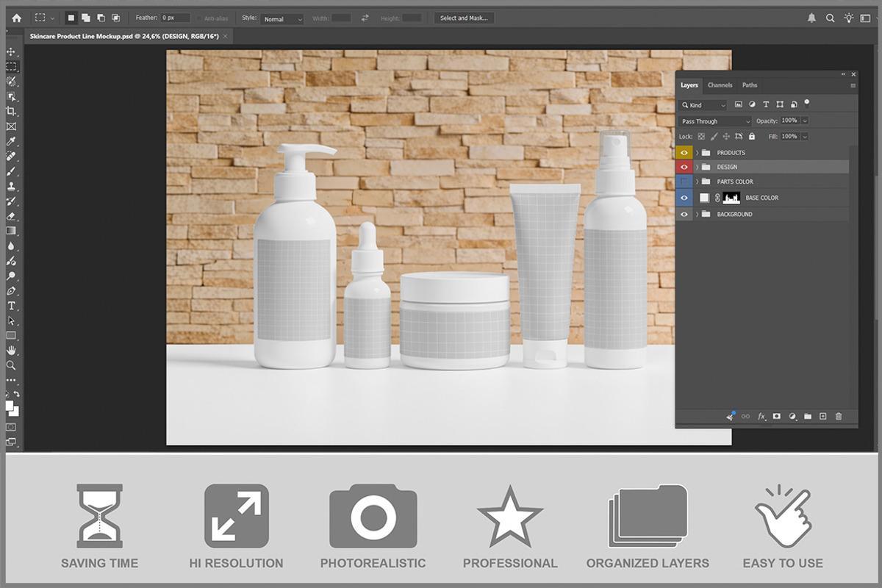
Task: Select the Horizontal Type tool
Action: click(11, 306)
